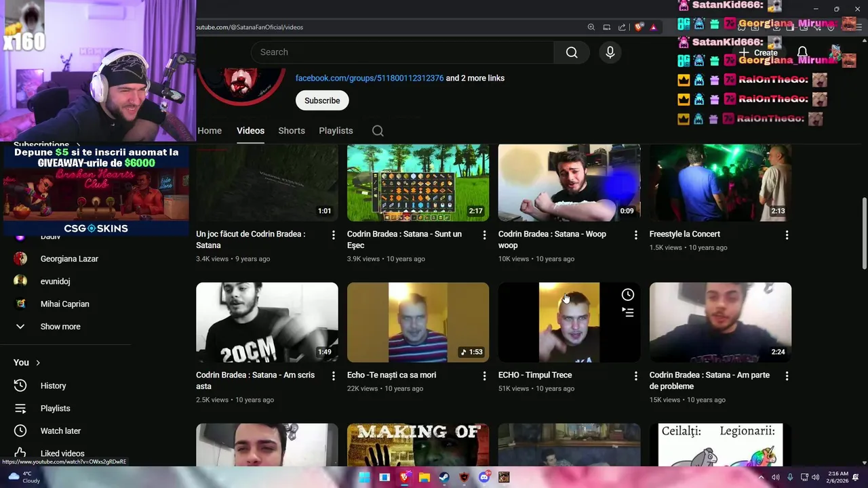Click the Brave Shields lion icon in address bar
The image size is (868, 488).
[639, 27]
